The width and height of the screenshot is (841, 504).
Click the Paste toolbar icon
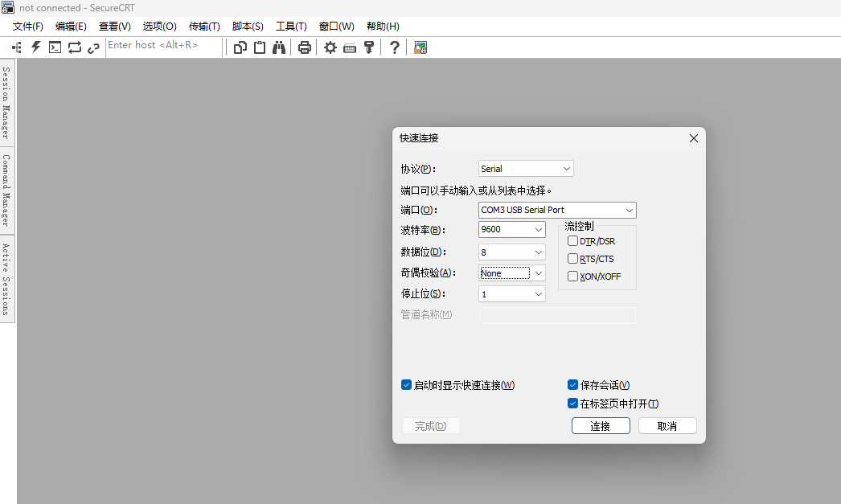tap(258, 47)
